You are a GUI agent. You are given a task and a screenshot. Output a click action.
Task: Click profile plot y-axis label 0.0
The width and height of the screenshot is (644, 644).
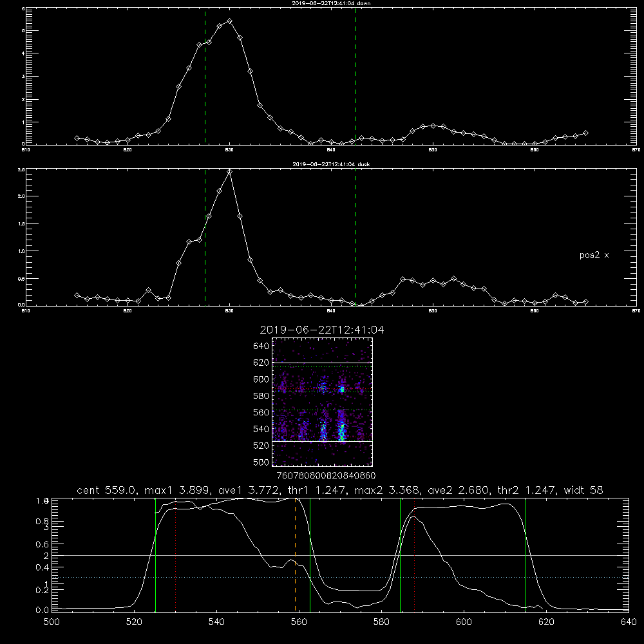[x=43, y=611]
